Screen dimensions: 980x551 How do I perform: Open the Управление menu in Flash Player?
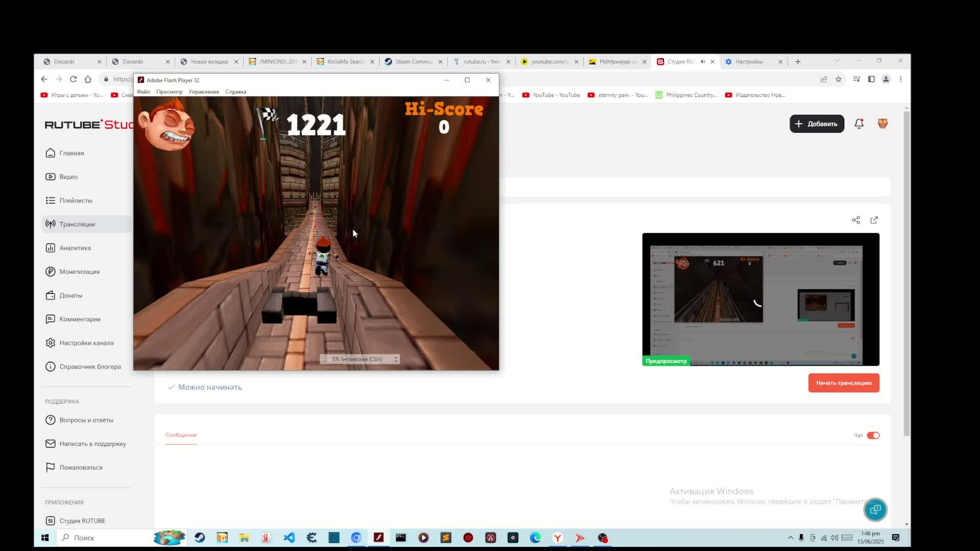tap(204, 92)
